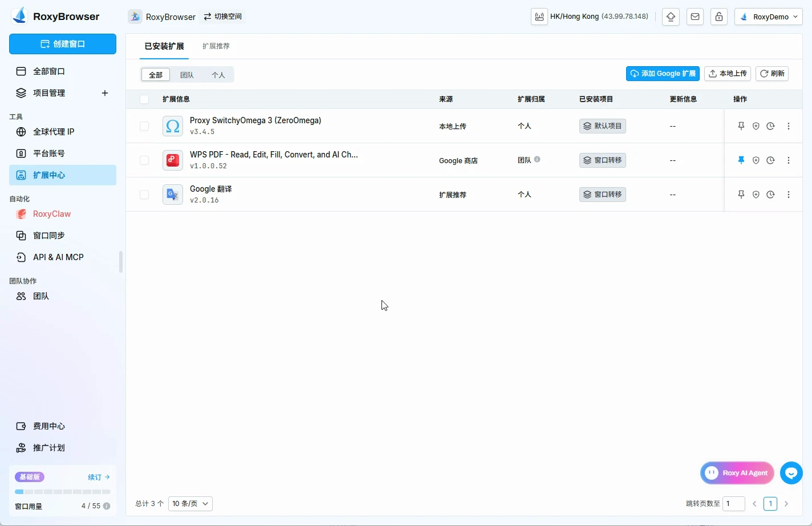Open the 10 条/页 page size dropdown

pos(190,504)
